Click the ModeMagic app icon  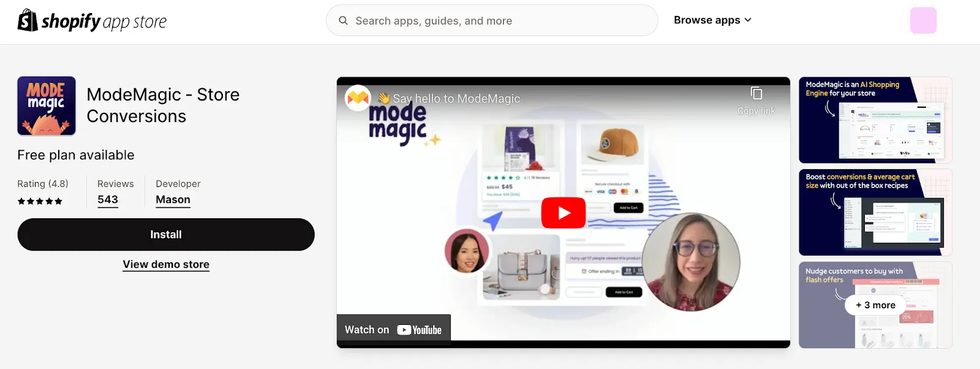47,105
